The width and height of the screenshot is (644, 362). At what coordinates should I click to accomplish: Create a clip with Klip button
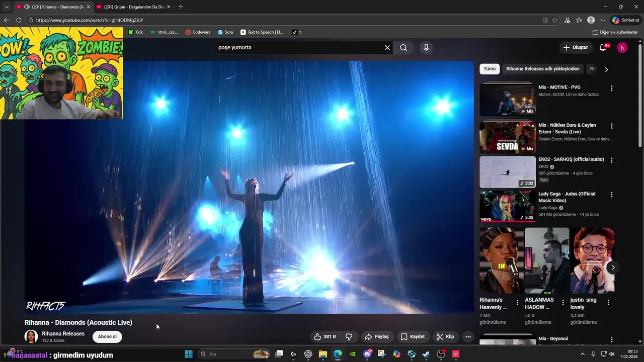pos(445,337)
